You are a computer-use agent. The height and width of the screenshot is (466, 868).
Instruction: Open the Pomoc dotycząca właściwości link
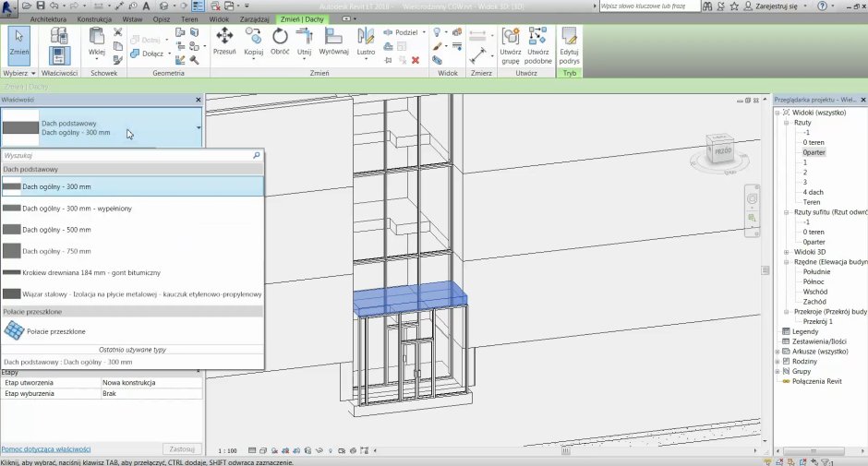[x=46, y=448]
